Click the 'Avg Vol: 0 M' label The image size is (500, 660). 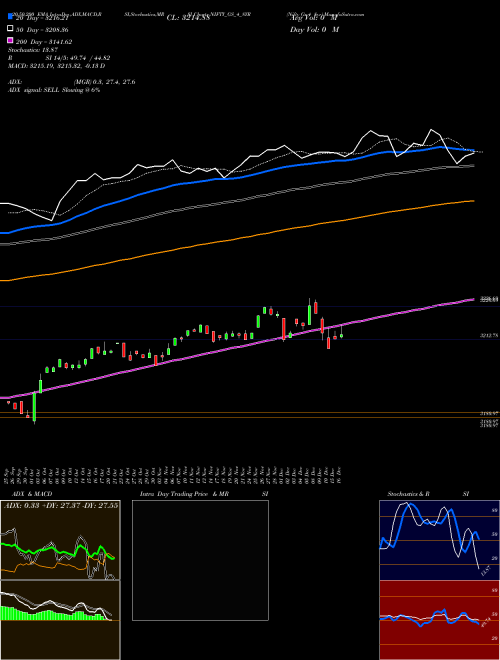[314, 18]
